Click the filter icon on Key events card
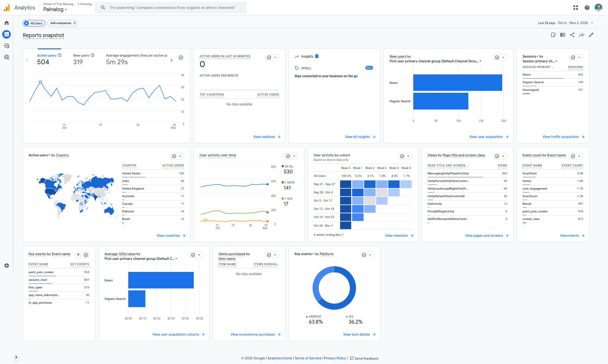This screenshot has height=364, width=608. pyautogui.click(x=78, y=255)
